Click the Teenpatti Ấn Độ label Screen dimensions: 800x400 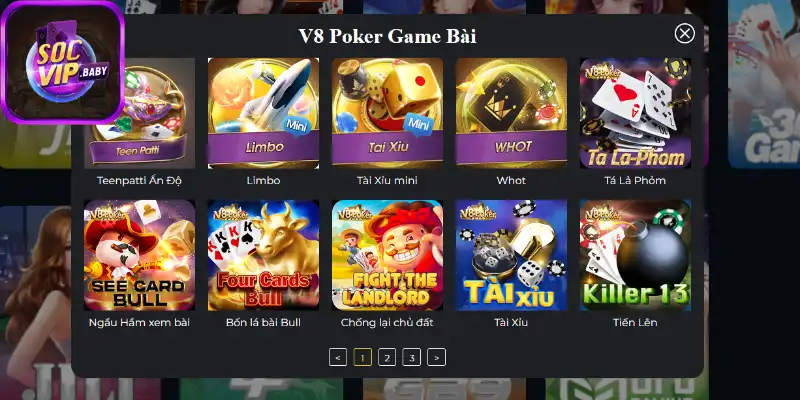[x=139, y=181]
